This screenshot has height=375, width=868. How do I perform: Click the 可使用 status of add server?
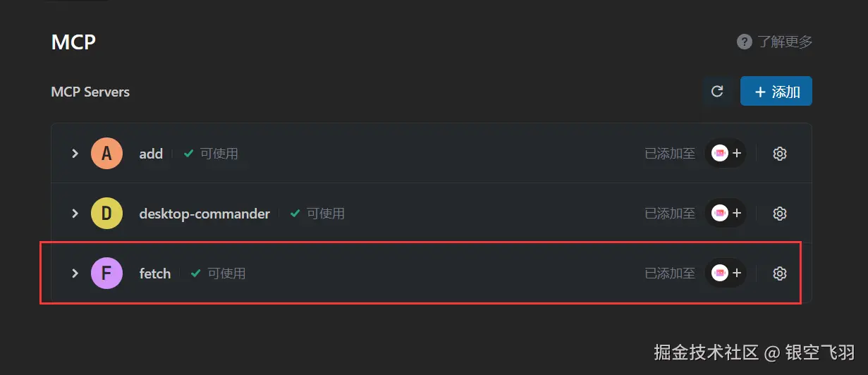pyautogui.click(x=219, y=154)
